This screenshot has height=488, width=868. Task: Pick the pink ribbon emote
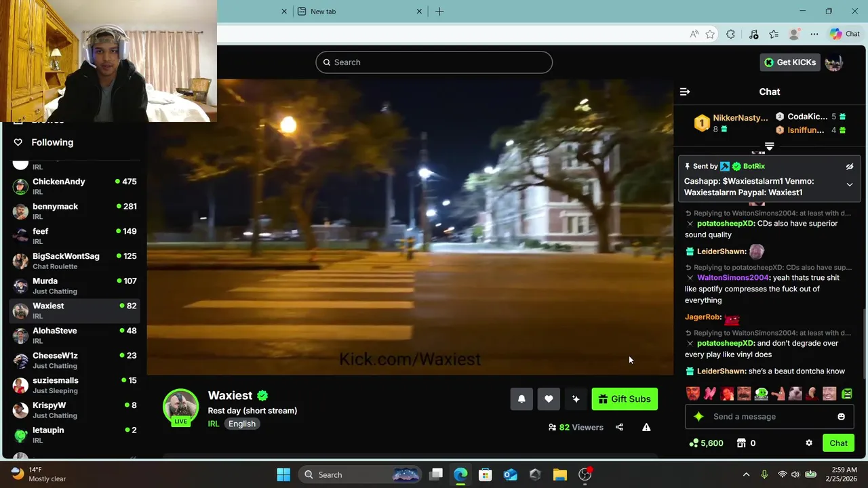(709, 393)
